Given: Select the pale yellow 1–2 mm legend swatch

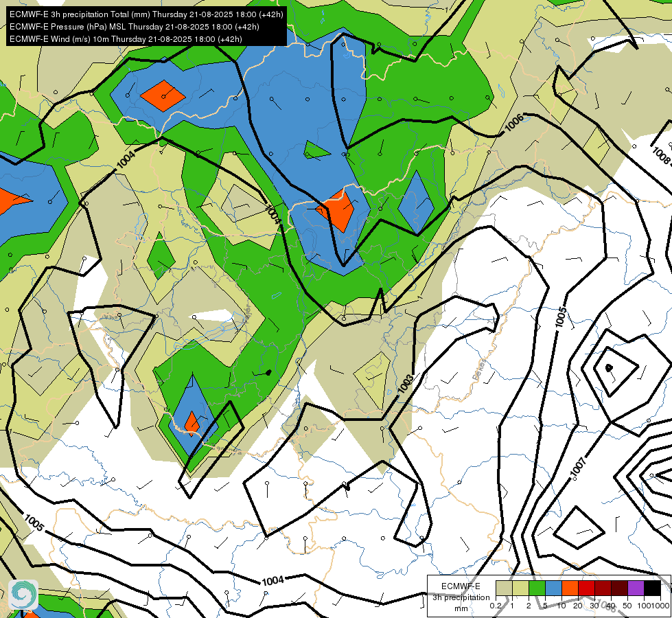Looking at the screenshot, I should pyautogui.click(x=520, y=588).
